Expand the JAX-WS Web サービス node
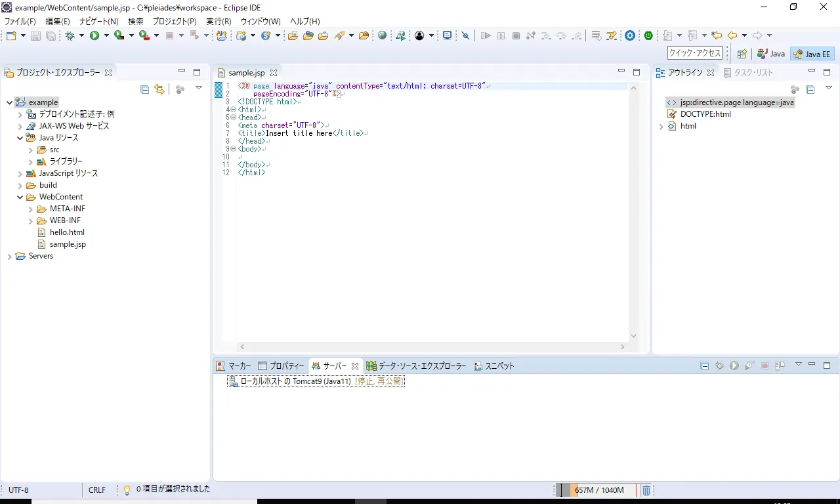 click(x=20, y=126)
